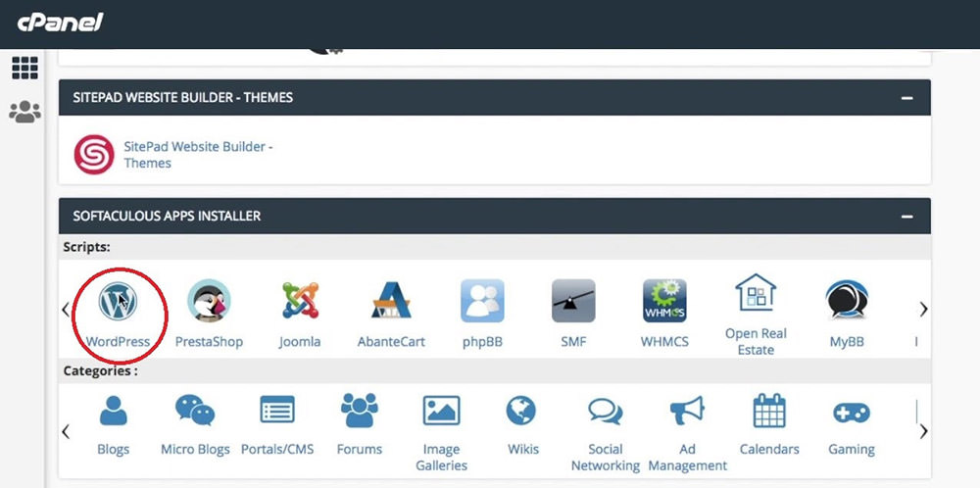Open the sidebar apps grid icon

click(x=25, y=68)
